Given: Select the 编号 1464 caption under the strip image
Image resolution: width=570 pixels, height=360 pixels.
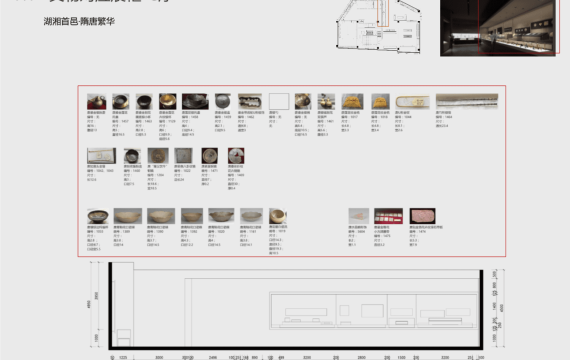Looking at the screenshot, I should coord(444,117).
